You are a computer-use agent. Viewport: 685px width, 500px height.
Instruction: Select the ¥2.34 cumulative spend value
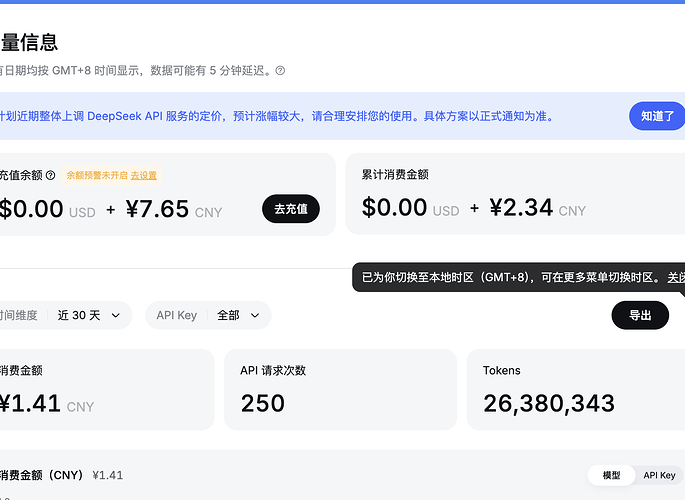tap(521, 207)
